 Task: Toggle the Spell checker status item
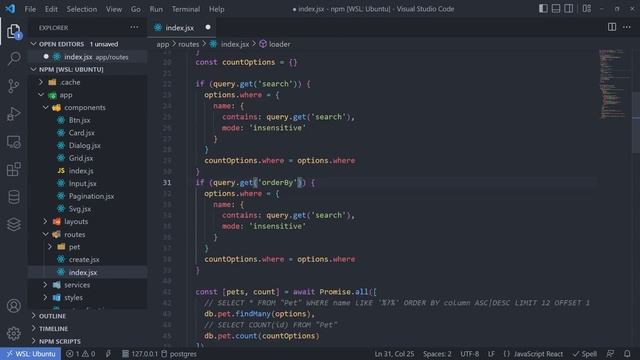pos(585,354)
